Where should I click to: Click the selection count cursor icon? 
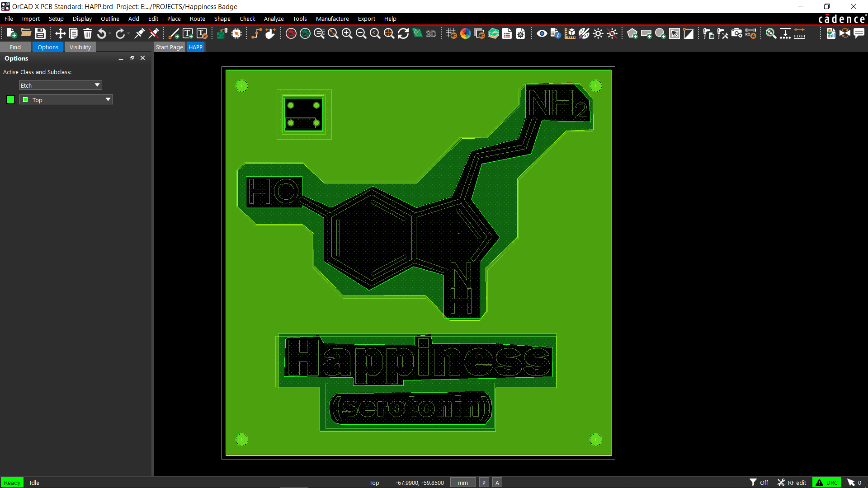pyautogui.click(x=851, y=483)
